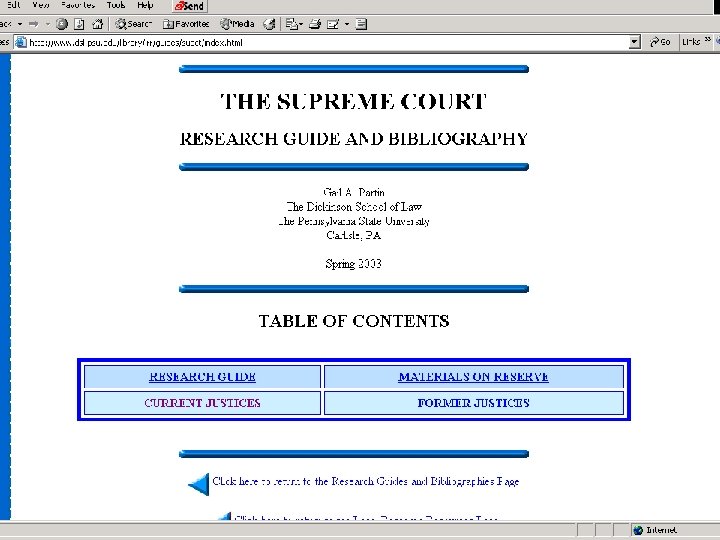720x540 pixels.
Task: Click the Internet zone status text
Action: (x=661, y=530)
